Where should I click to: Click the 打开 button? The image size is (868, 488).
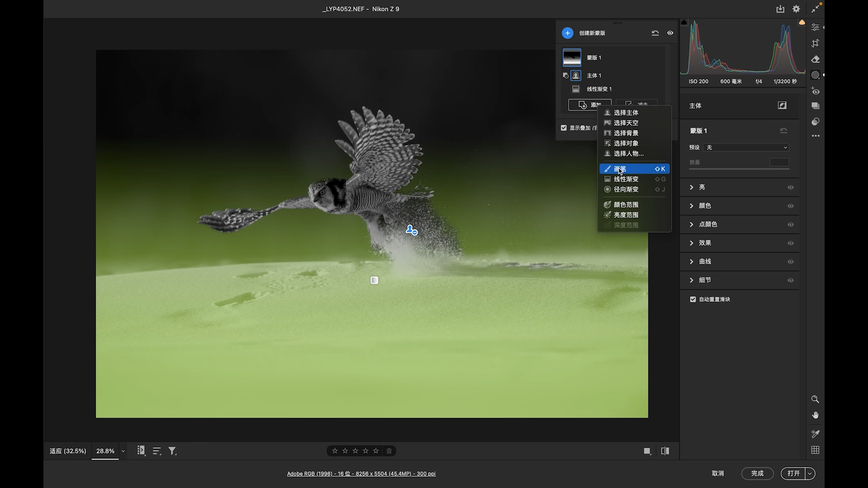tap(793, 474)
